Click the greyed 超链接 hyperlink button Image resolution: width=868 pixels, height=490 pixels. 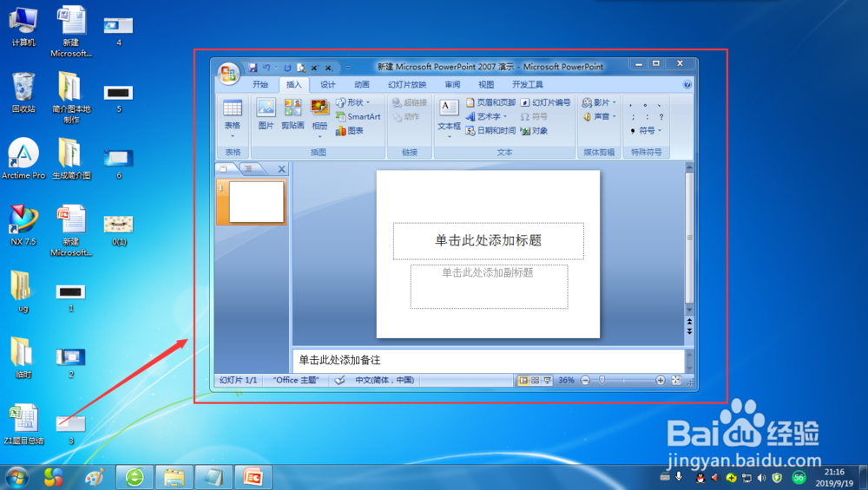(x=410, y=102)
